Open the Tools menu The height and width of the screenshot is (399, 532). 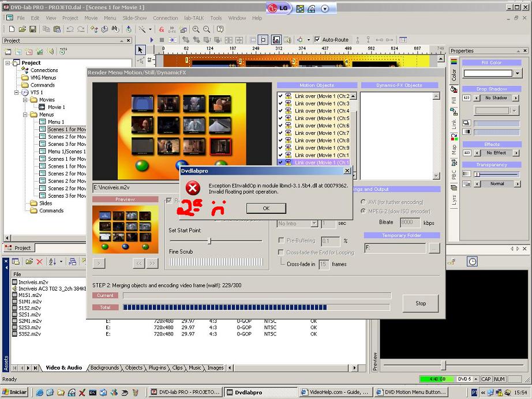(216, 18)
